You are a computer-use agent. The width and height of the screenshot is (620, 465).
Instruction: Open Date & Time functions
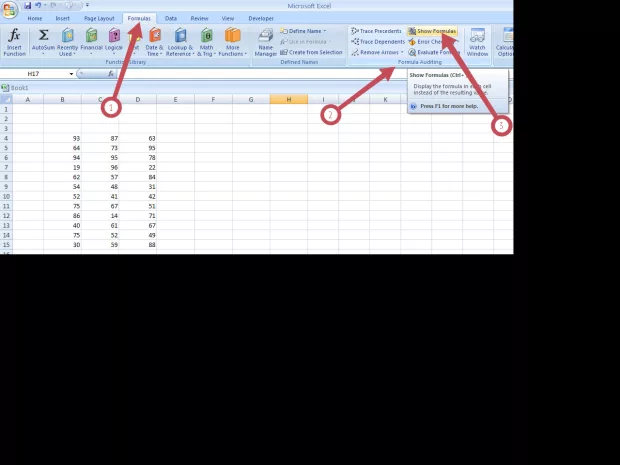coord(154,42)
